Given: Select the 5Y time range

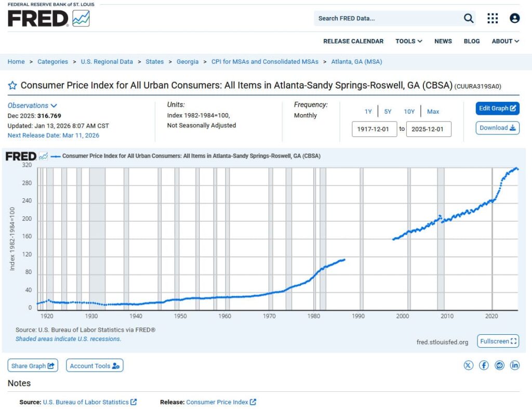Looking at the screenshot, I should (x=388, y=112).
